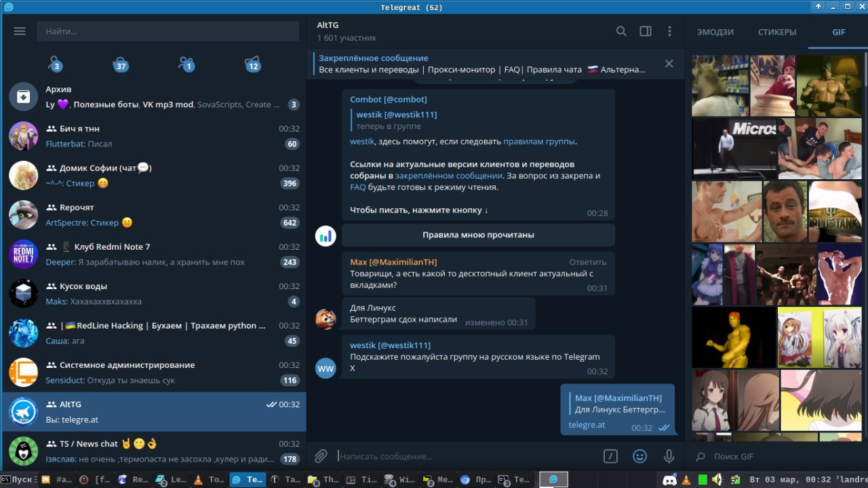This screenshot has height=488, width=868.
Task: Record a voice message with microphone
Action: 669,456
